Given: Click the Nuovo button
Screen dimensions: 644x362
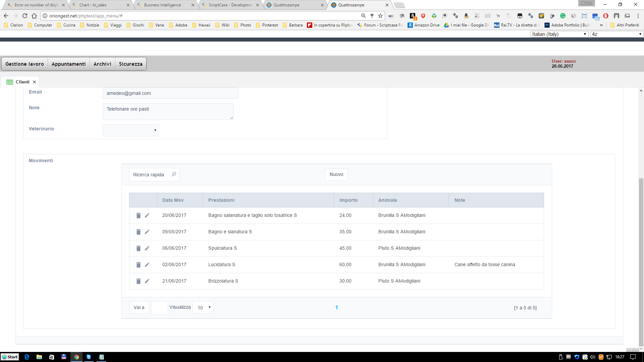Looking at the screenshot, I should point(336,174).
